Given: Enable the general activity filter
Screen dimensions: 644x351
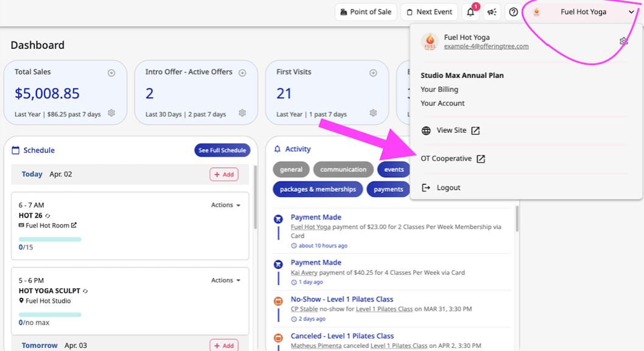Looking at the screenshot, I should [x=291, y=169].
